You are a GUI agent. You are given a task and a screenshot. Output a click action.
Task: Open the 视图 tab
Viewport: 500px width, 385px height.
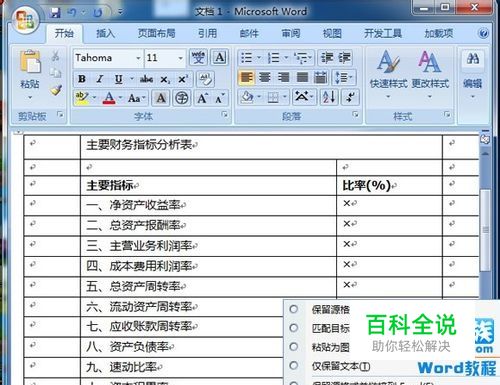(332, 33)
